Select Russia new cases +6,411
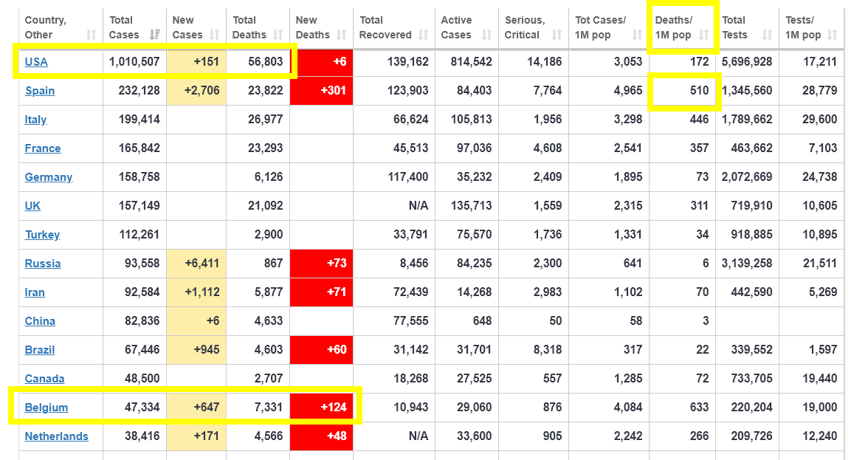 [x=202, y=263]
